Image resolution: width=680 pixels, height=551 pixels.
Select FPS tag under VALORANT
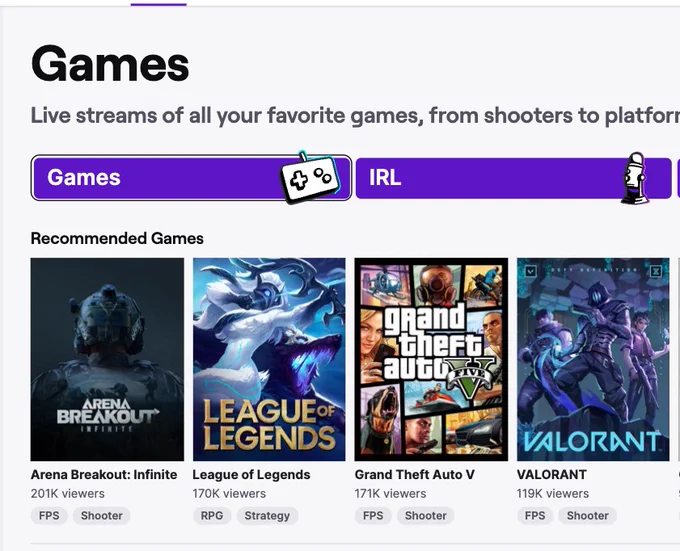click(535, 515)
